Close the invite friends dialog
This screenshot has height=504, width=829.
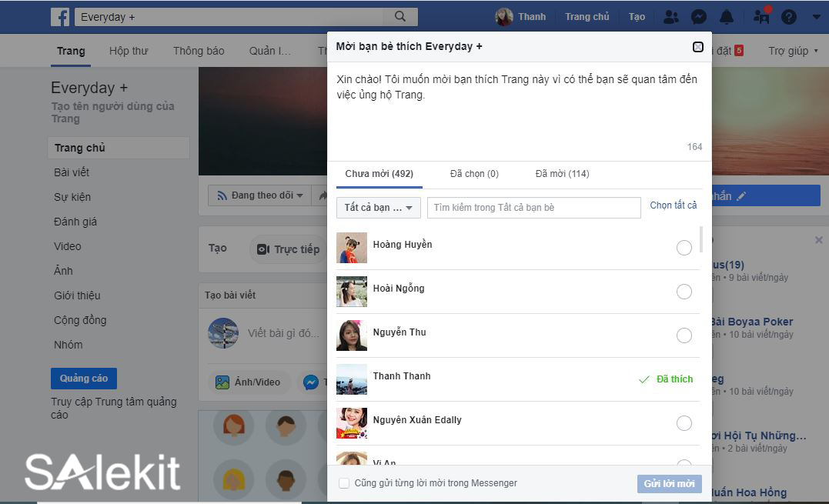[x=698, y=47]
